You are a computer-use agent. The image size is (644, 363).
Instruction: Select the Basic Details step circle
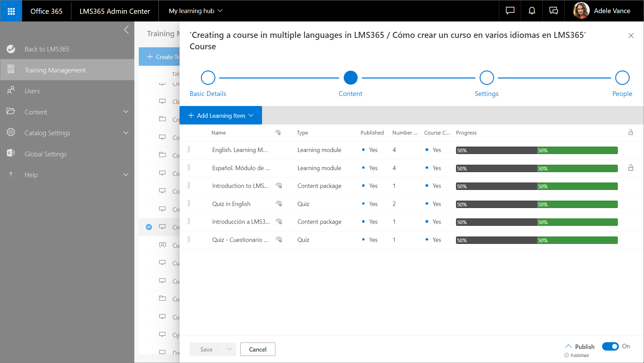point(208,78)
